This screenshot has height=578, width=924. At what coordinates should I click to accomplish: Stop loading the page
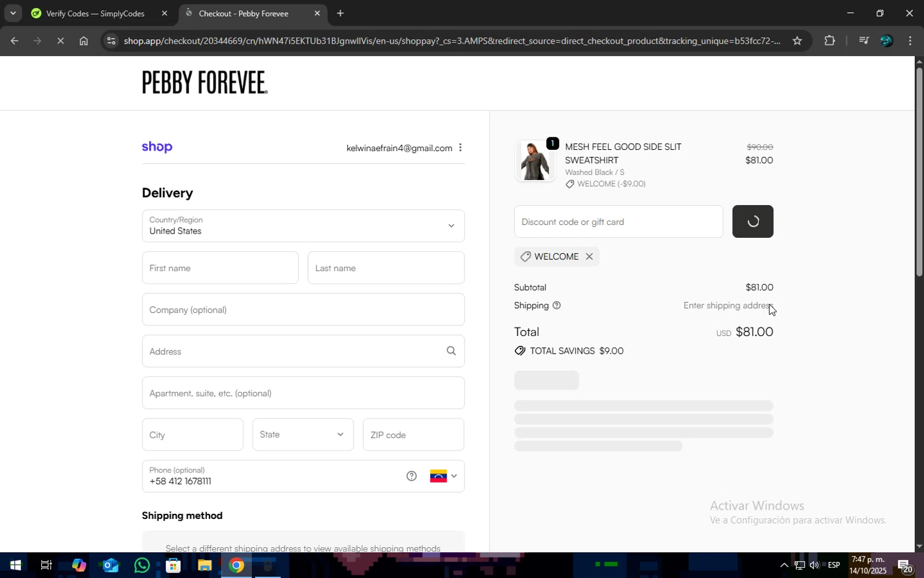(60, 41)
